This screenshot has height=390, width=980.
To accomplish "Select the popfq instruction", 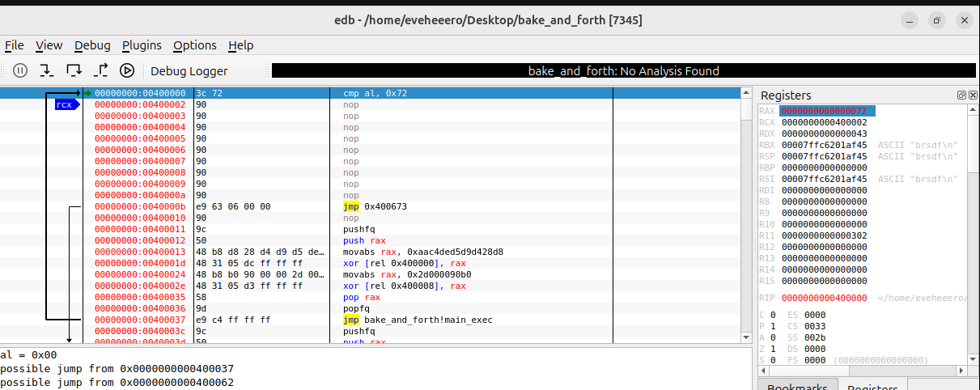I will coord(356,308).
